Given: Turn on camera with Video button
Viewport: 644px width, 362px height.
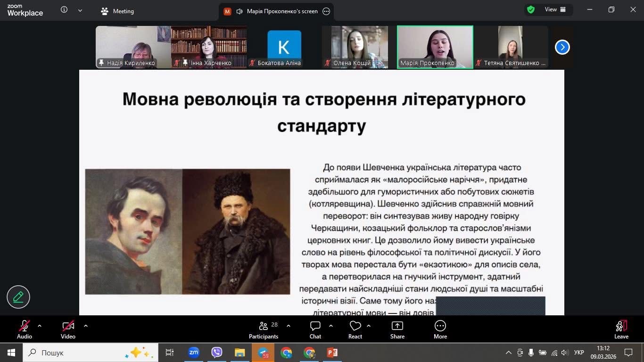Looking at the screenshot, I should point(68,329).
